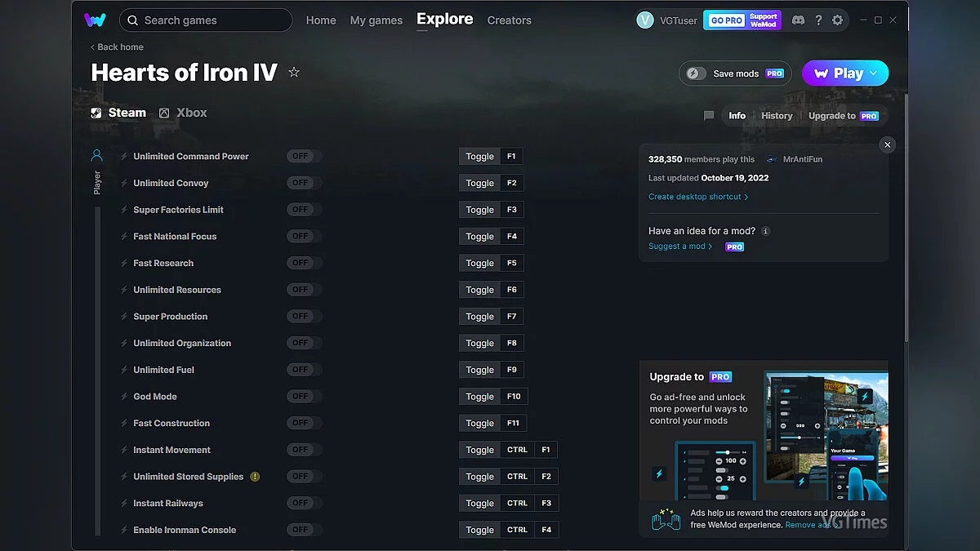
Task: Turn on the Save mods toggle
Action: pyautogui.click(x=697, y=73)
